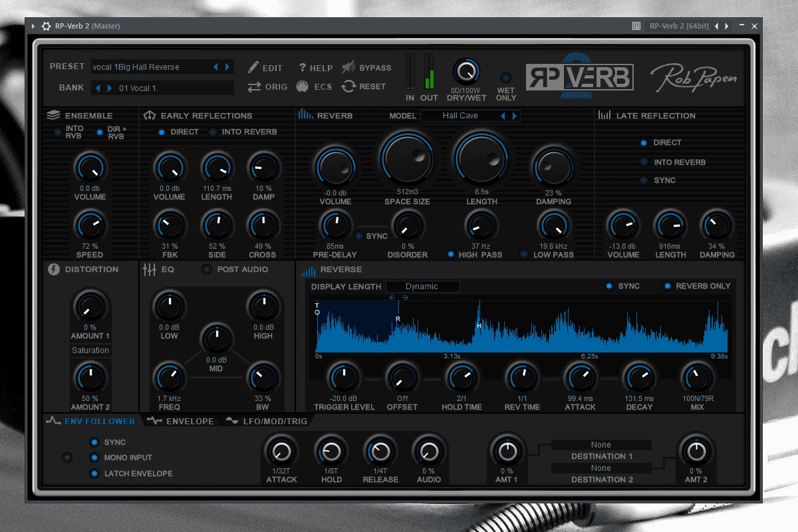Screen dimensions: 798x532
Task: Switch to previous reverb model
Action: [503, 116]
